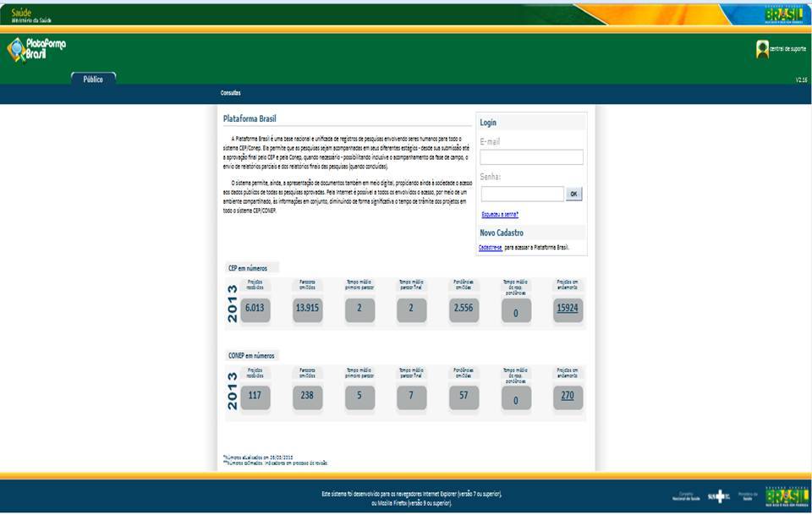Click the CONEP value 7

point(412,396)
